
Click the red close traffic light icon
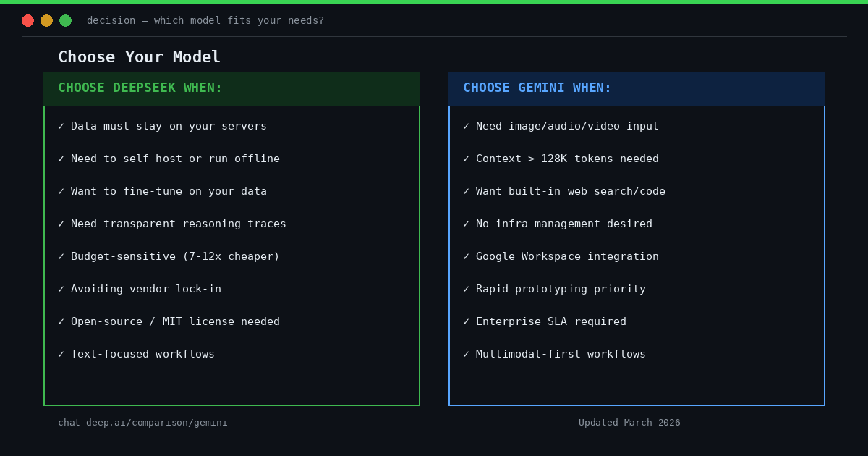[27, 20]
